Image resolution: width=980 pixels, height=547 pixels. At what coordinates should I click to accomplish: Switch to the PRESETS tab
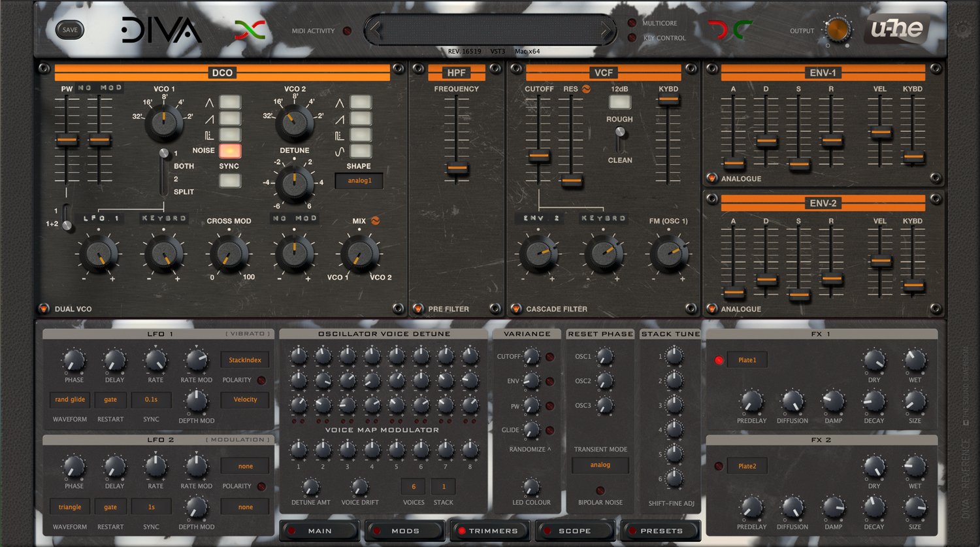[661, 531]
